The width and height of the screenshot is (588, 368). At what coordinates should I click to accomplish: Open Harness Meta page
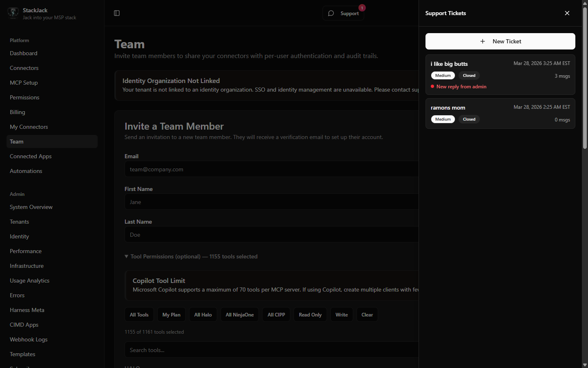52,310
